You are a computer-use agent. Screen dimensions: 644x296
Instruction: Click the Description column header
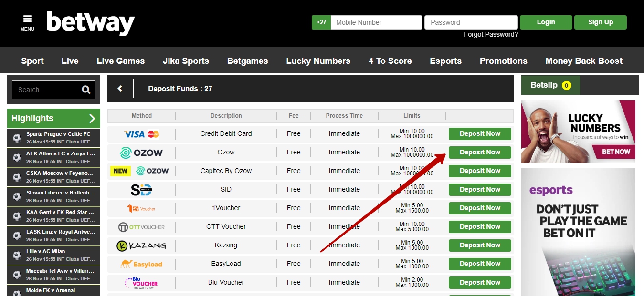(226, 116)
